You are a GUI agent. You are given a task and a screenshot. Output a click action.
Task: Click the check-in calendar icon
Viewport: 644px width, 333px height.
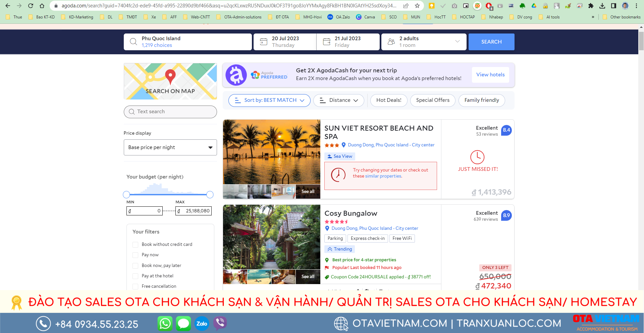264,41
